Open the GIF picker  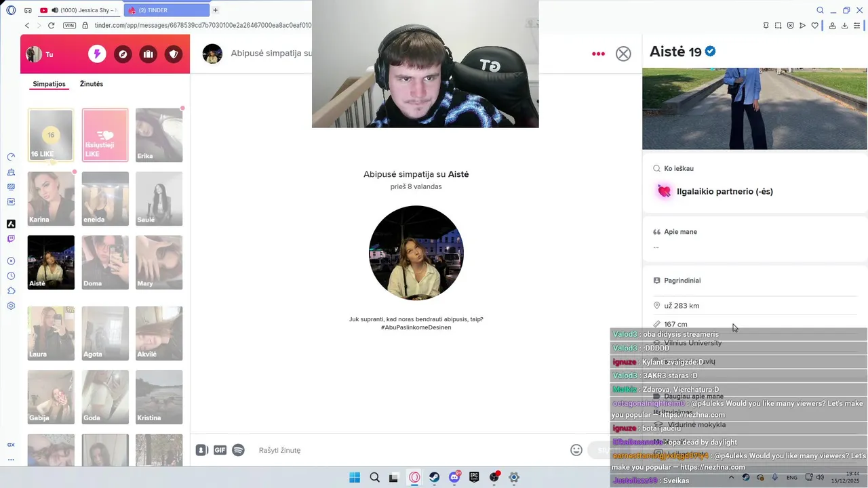coord(220,450)
